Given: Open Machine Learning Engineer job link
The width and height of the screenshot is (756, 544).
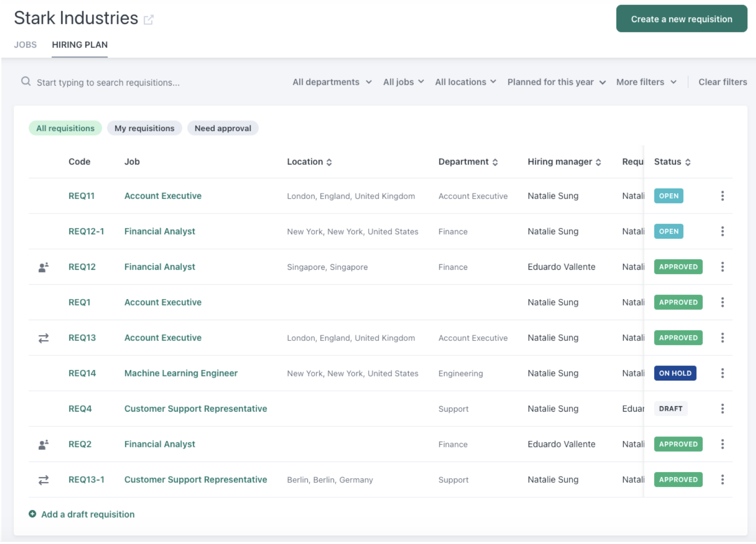Looking at the screenshot, I should coord(181,373).
